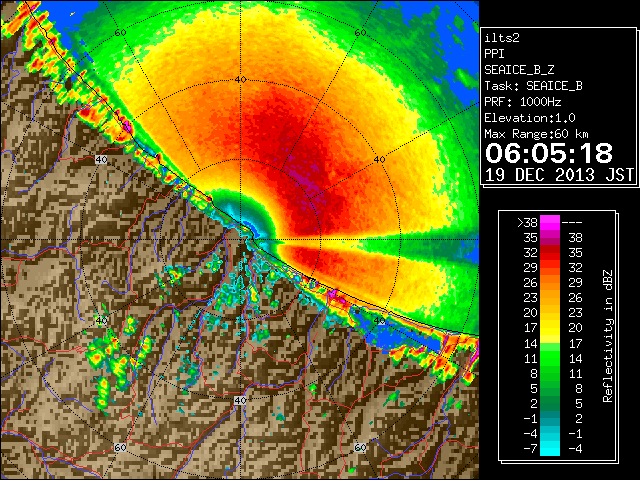Click the 40 range label due north of radar
Image resolution: width=640 pixels, height=480 pixels.
241,80
